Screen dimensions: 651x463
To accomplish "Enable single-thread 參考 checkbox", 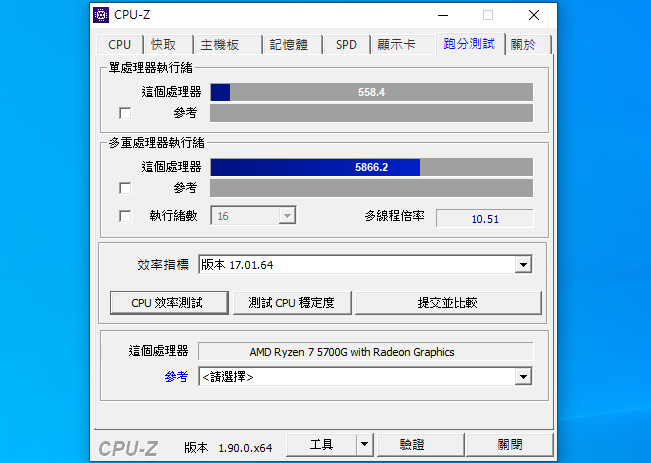I will 125,113.
